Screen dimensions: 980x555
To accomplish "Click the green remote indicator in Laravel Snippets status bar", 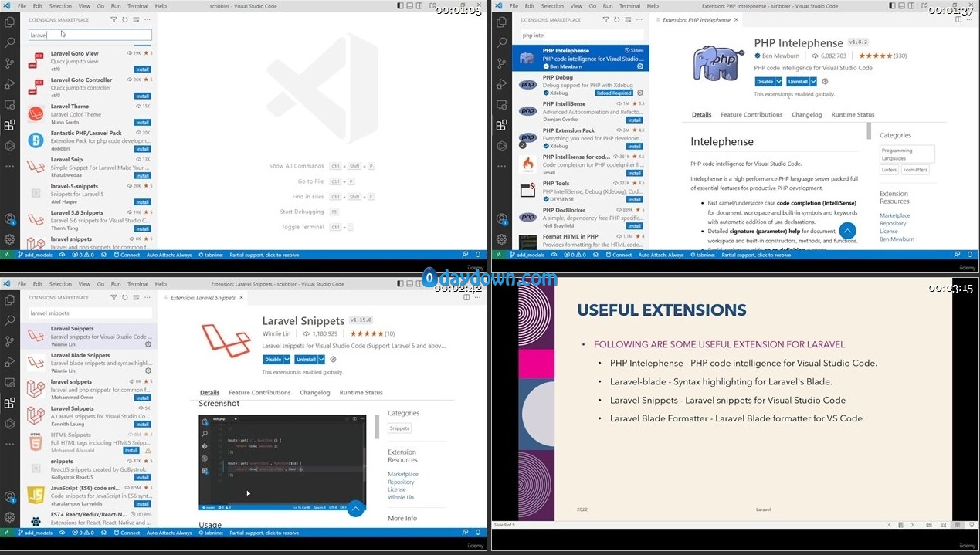I will [x=5, y=533].
